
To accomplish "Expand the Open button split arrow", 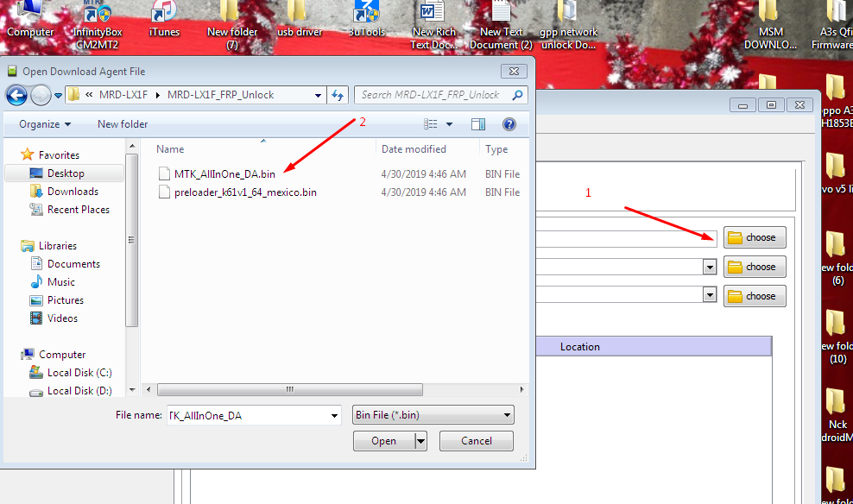I will (x=420, y=441).
